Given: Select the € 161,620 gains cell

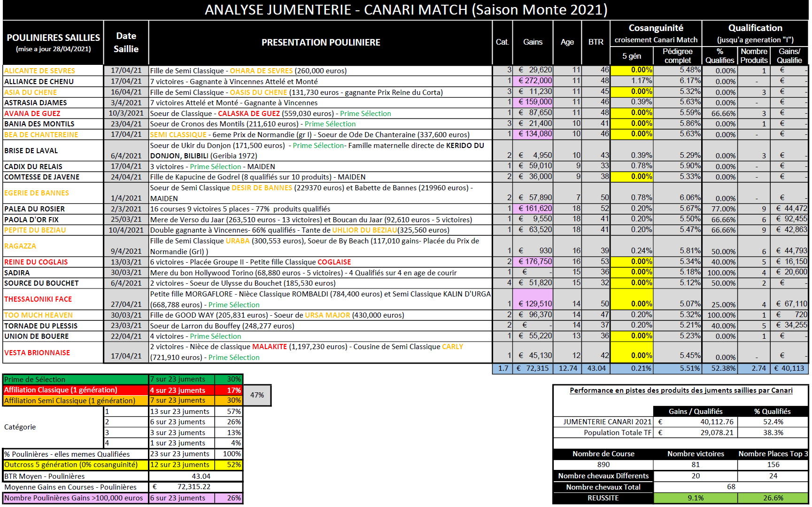Looking at the screenshot, I should click(x=533, y=209).
